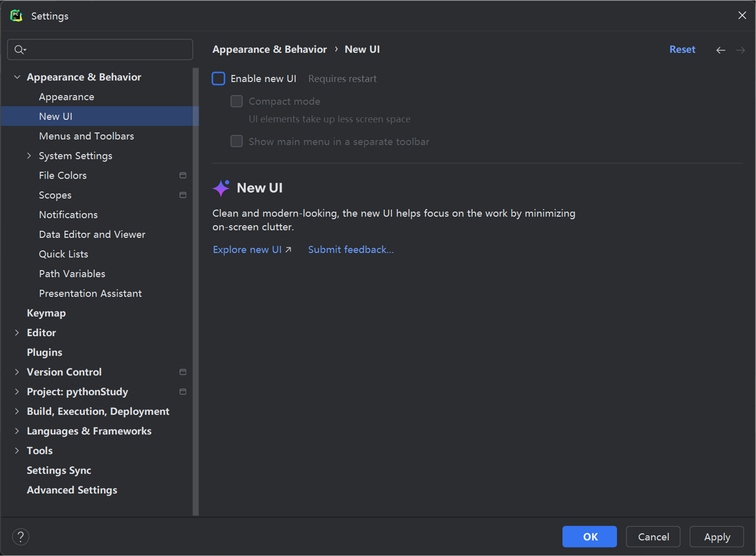The width and height of the screenshot is (756, 556).
Task: Click into the settings search field
Action: tap(108, 50)
